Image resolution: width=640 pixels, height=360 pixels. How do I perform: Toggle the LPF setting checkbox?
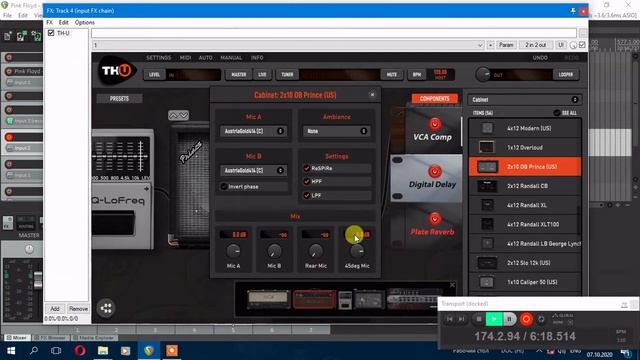pyautogui.click(x=307, y=195)
